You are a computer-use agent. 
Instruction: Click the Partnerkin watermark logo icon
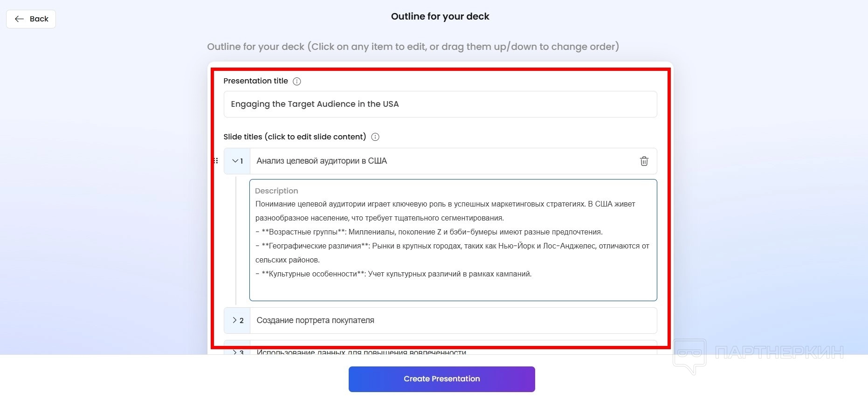(689, 356)
